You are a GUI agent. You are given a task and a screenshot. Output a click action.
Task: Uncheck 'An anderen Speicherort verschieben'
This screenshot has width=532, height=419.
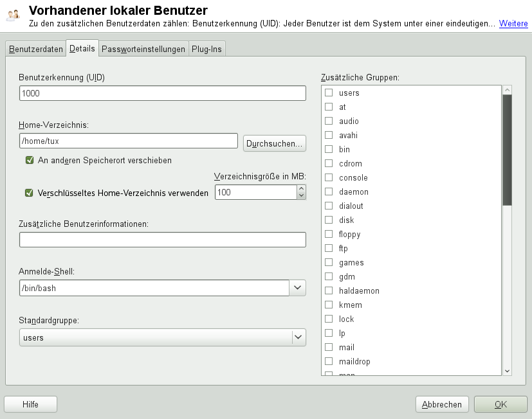(x=29, y=160)
